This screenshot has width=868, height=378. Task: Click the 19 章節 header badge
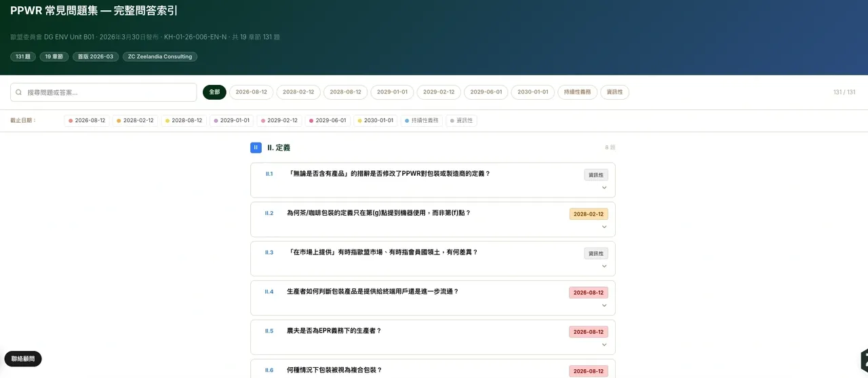coord(54,57)
